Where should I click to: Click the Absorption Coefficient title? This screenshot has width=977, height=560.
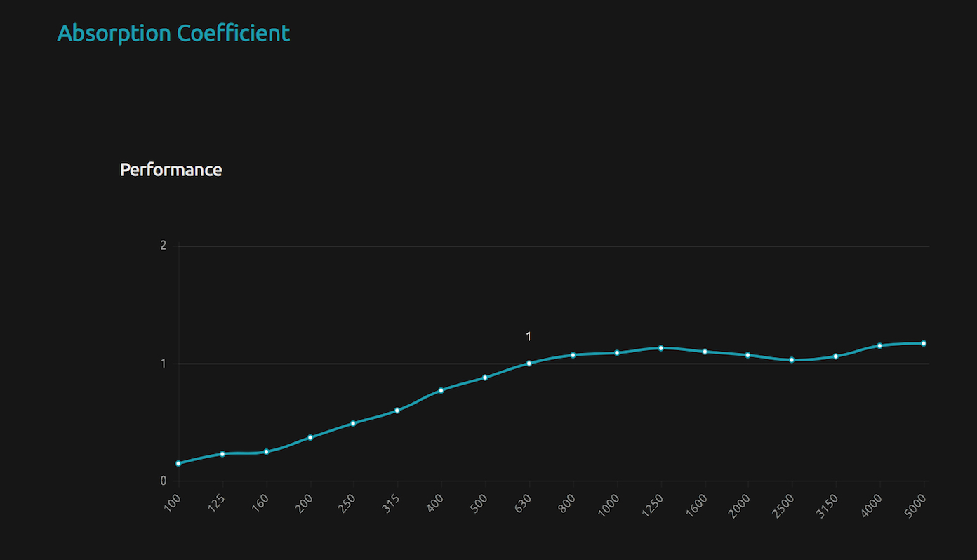(173, 33)
